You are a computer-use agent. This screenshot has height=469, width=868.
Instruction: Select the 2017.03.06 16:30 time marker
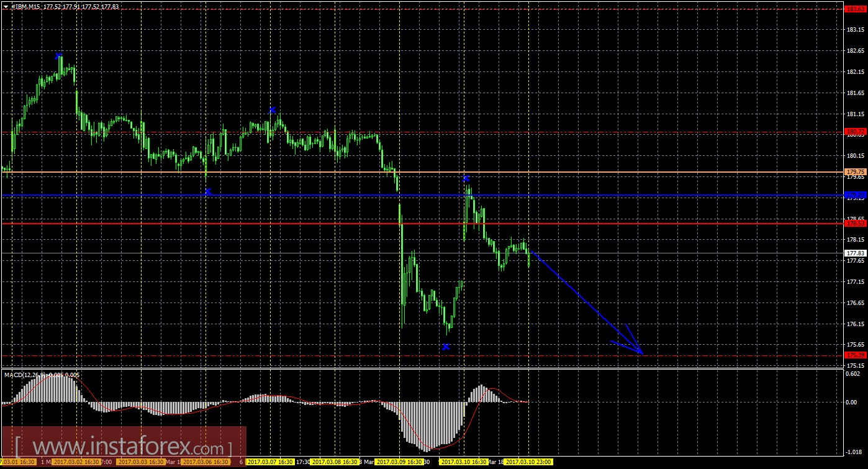click(205, 462)
